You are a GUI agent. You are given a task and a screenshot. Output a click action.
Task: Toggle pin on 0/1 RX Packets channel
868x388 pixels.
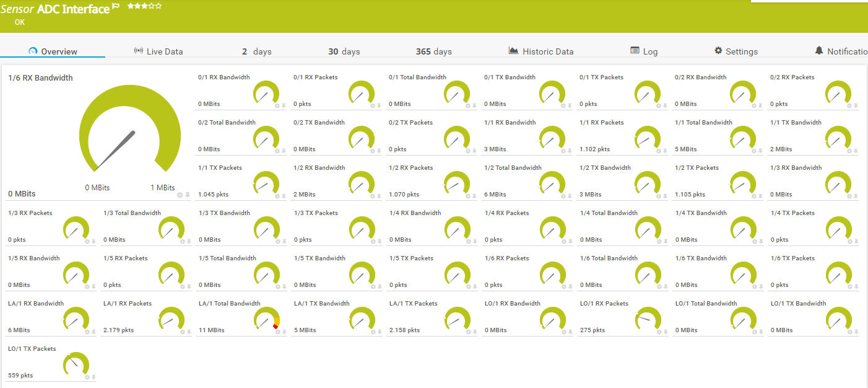[x=379, y=106]
